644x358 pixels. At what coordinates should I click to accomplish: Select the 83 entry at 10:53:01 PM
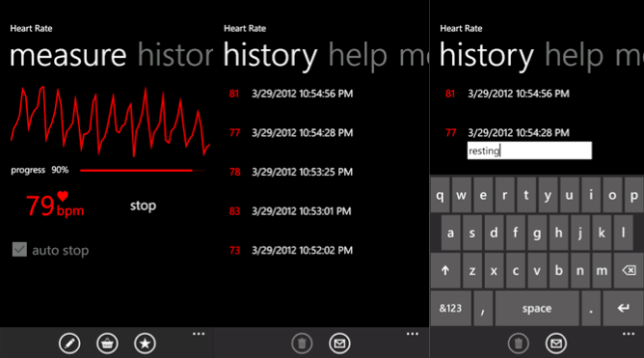(290, 211)
